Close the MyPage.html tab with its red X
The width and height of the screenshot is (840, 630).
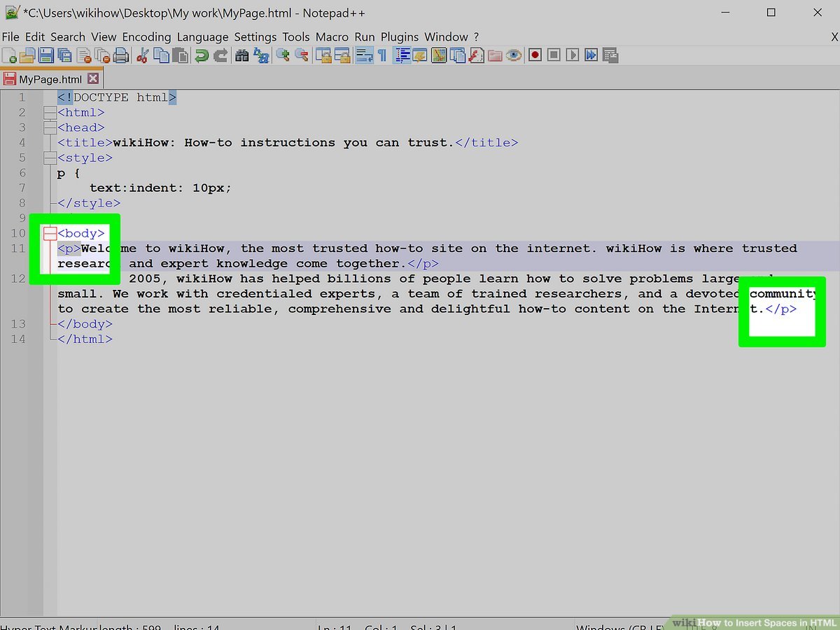(x=93, y=79)
